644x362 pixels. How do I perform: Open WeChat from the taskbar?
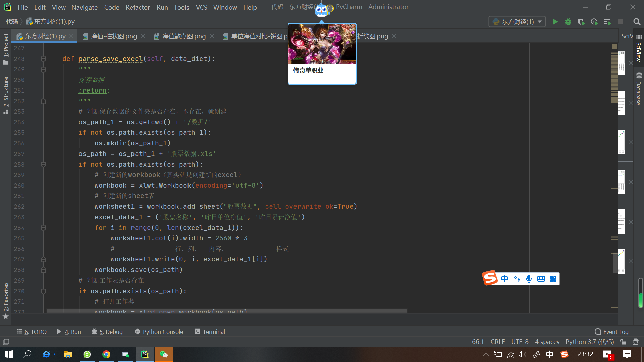[164, 354]
